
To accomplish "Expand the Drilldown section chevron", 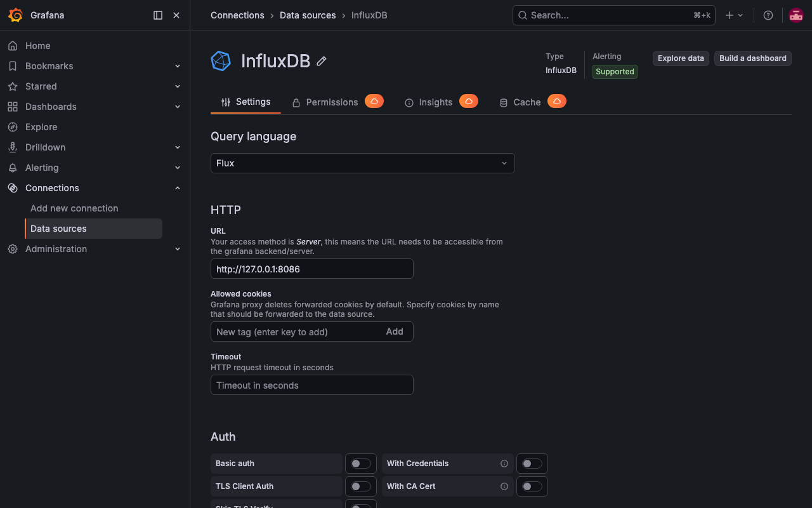I will [178, 147].
